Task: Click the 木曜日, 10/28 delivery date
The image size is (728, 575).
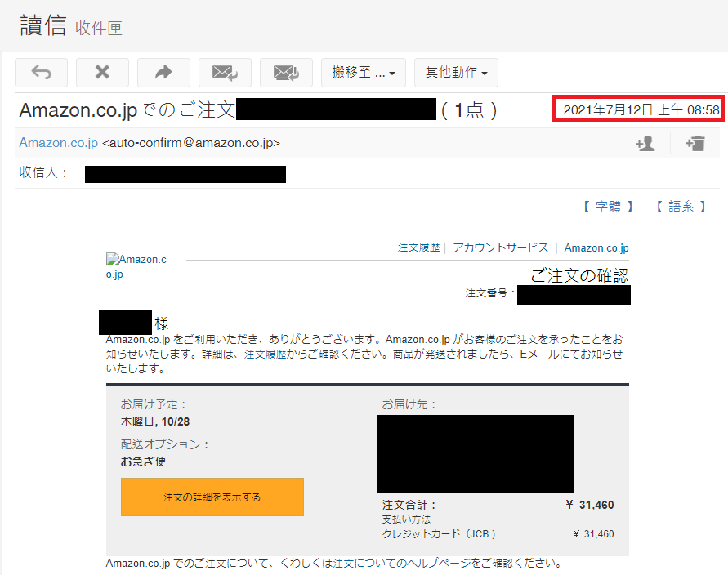Action: pyautogui.click(x=155, y=421)
